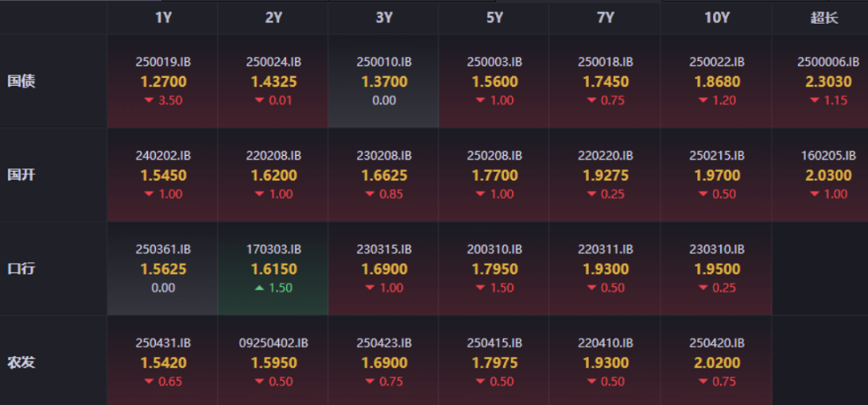This screenshot has height=405, width=868.
Task: Select the 国开 row label
Action: click(22, 174)
